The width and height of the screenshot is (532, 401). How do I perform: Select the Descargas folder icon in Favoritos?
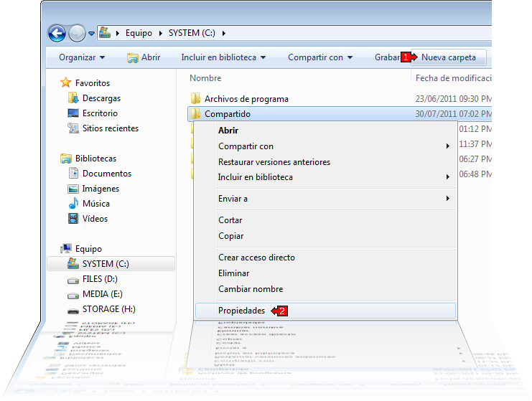[x=73, y=98]
